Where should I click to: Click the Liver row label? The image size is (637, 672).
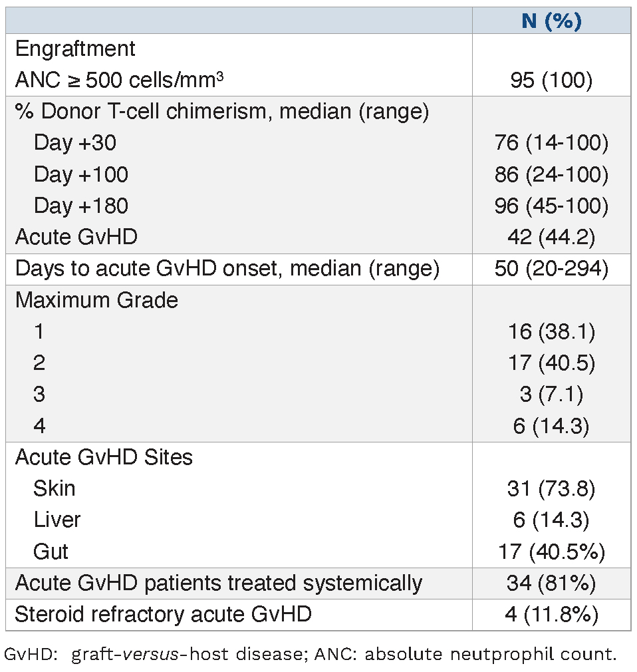point(57,520)
